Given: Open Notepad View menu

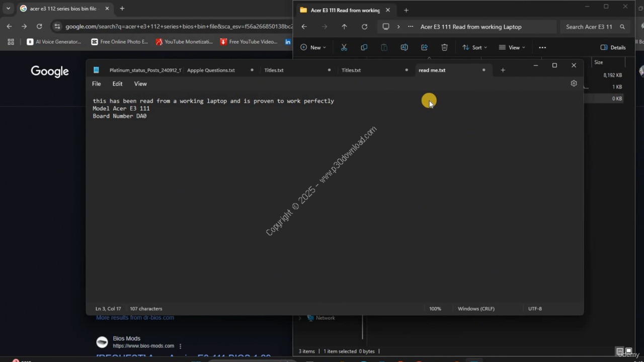Looking at the screenshot, I should coord(140,84).
